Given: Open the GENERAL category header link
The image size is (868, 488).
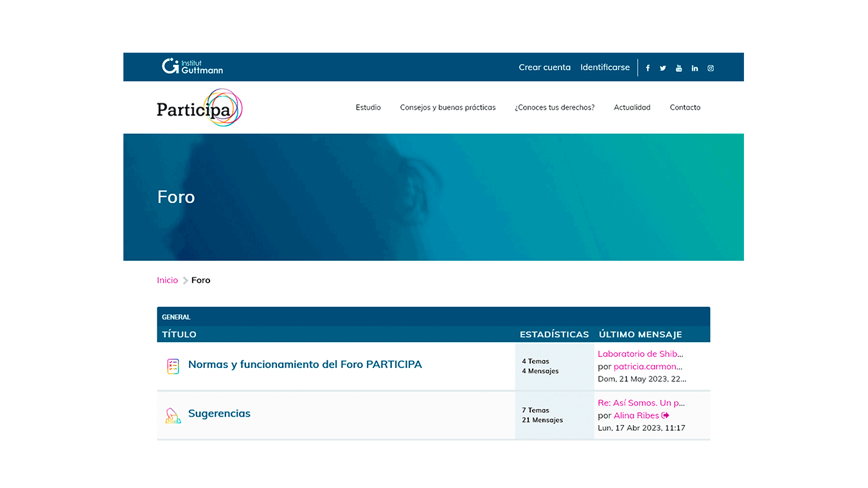Looking at the screenshot, I should (x=176, y=317).
